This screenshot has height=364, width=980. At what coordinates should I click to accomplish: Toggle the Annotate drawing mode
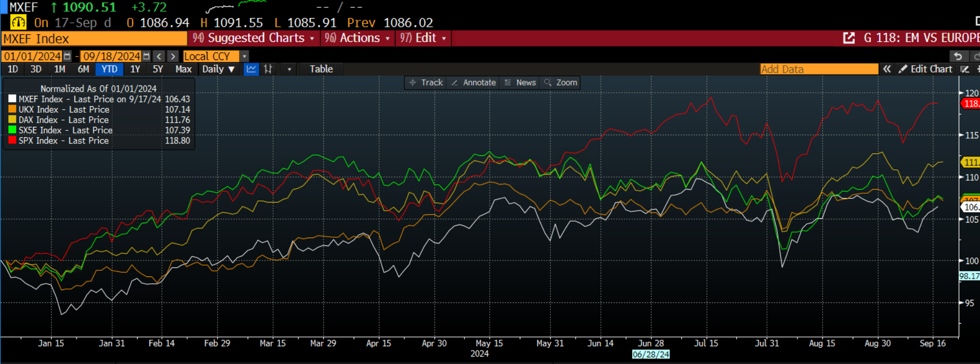click(474, 82)
